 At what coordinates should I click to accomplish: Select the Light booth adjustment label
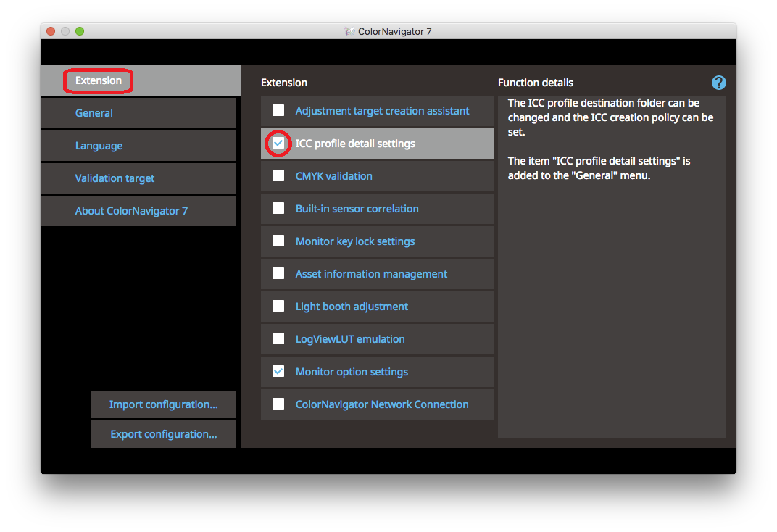click(352, 307)
